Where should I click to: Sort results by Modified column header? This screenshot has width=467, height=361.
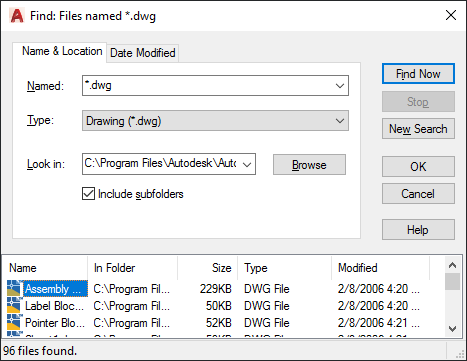click(381, 268)
